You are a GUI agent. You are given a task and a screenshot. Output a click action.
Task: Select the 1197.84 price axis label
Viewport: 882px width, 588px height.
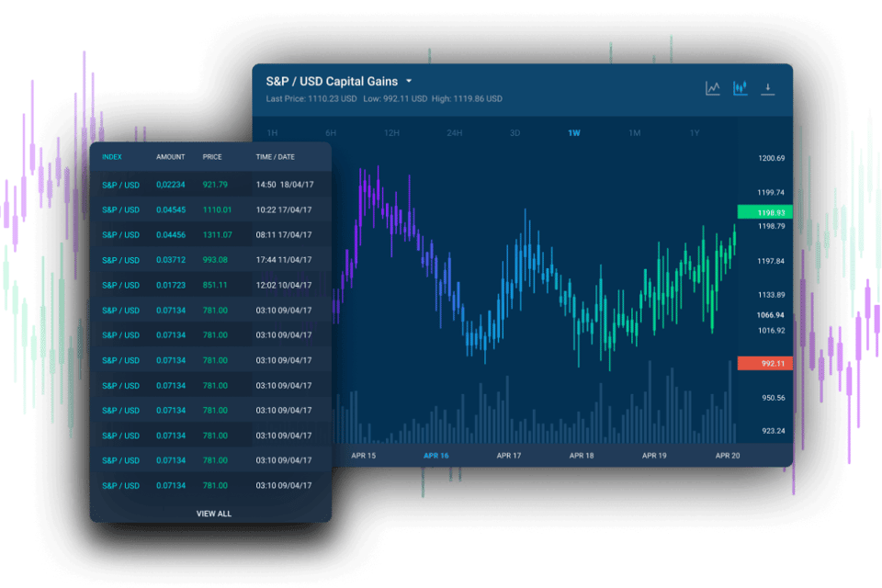[x=771, y=261]
